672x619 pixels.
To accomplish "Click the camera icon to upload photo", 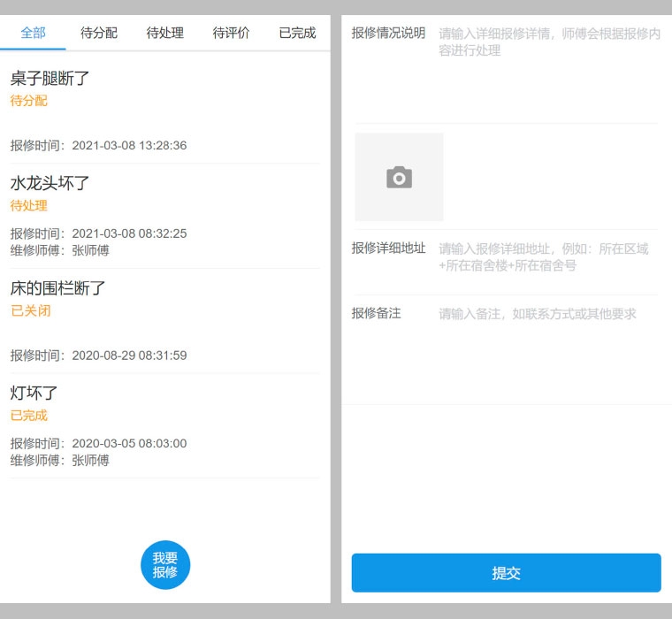I will pos(399,177).
